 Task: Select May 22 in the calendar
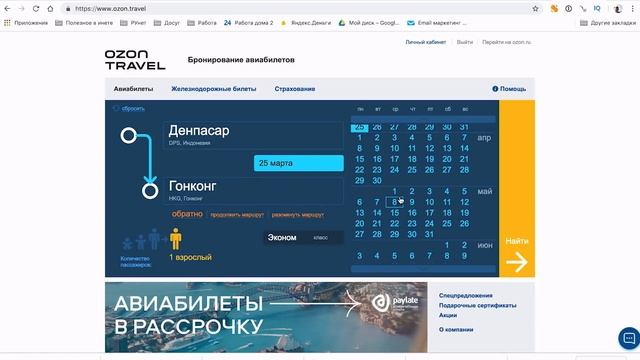tap(394, 224)
